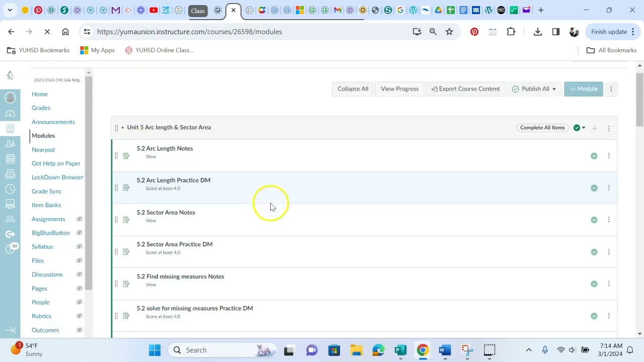Viewport: 644px width, 362px height.
Task: Open the options menu for the Unit 5 module header
Action: [609, 128]
